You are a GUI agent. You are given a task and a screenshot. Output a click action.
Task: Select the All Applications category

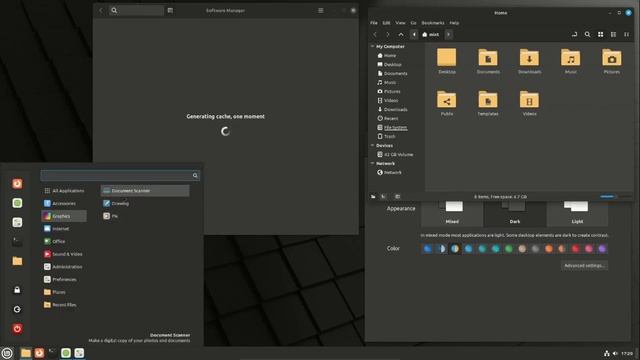64,191
